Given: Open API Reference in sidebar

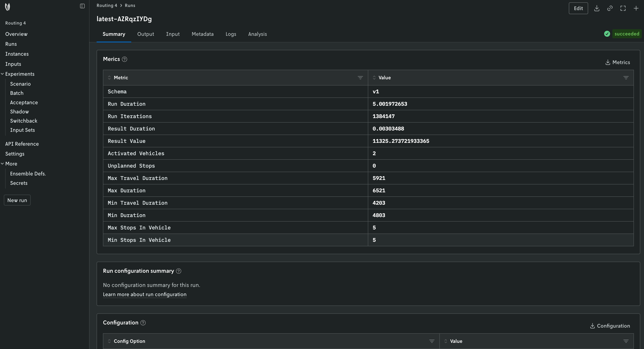Looking at the screenshot, I should [22, 144].
